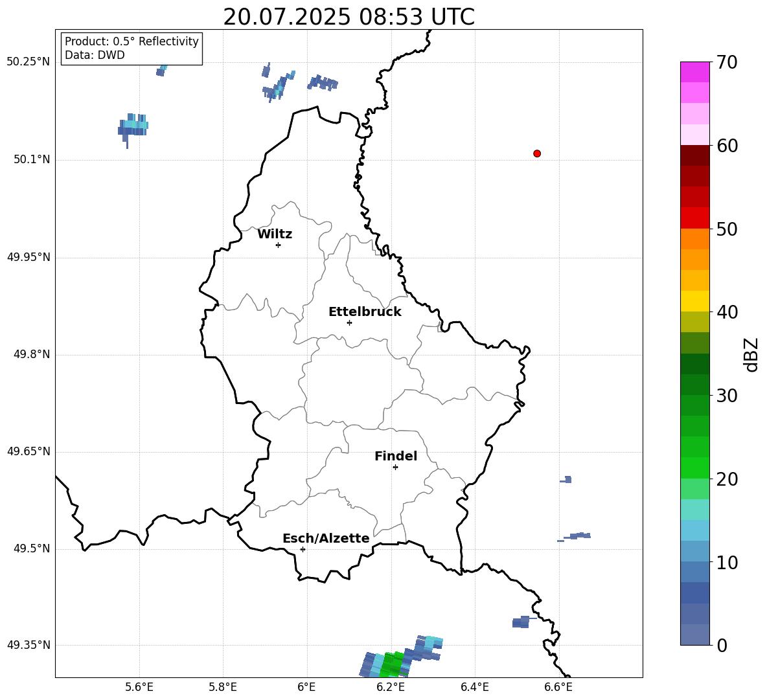Click the 6.6°E longitude label
The height and width of the screenshot is (700, 767).
coord(558,688)
